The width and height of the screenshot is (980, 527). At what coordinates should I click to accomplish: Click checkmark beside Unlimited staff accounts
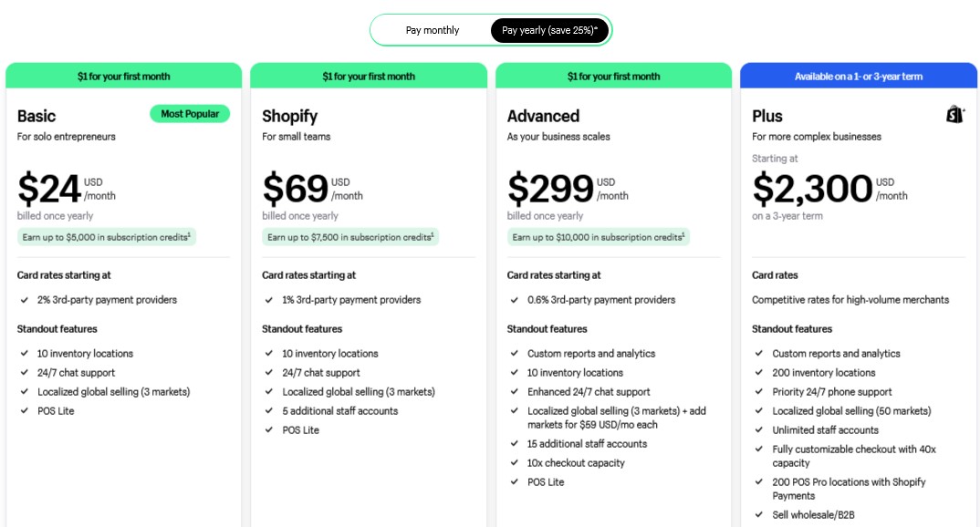[759, 429]
